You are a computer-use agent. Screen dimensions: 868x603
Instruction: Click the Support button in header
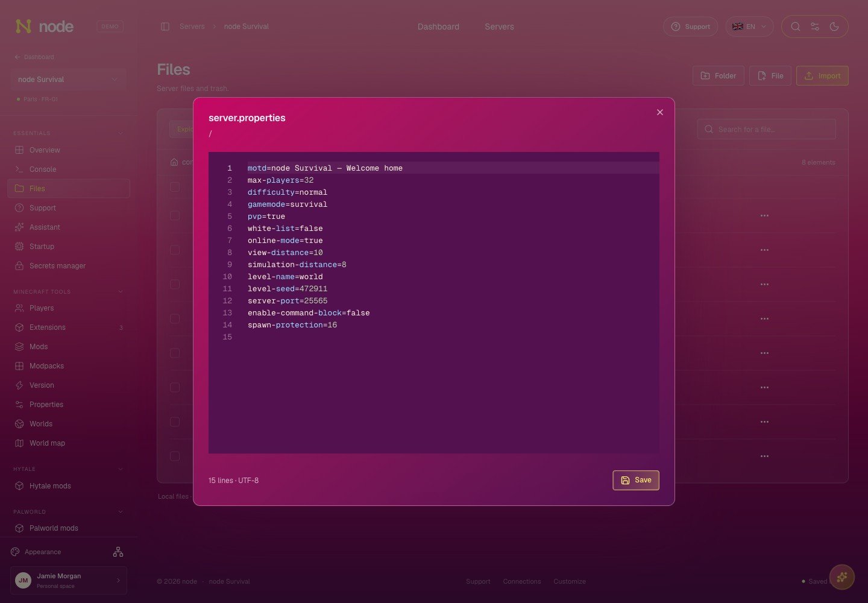690,27
